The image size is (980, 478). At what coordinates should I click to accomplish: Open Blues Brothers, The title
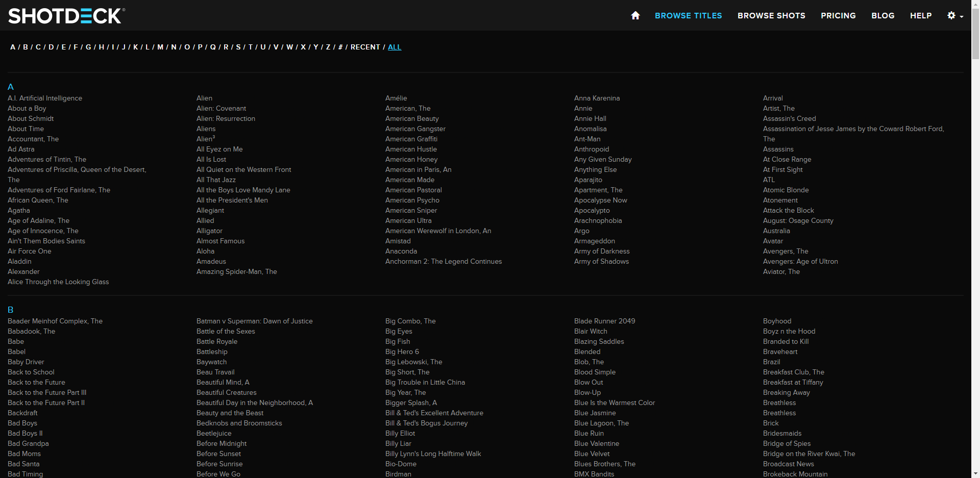tap(605, 464)
